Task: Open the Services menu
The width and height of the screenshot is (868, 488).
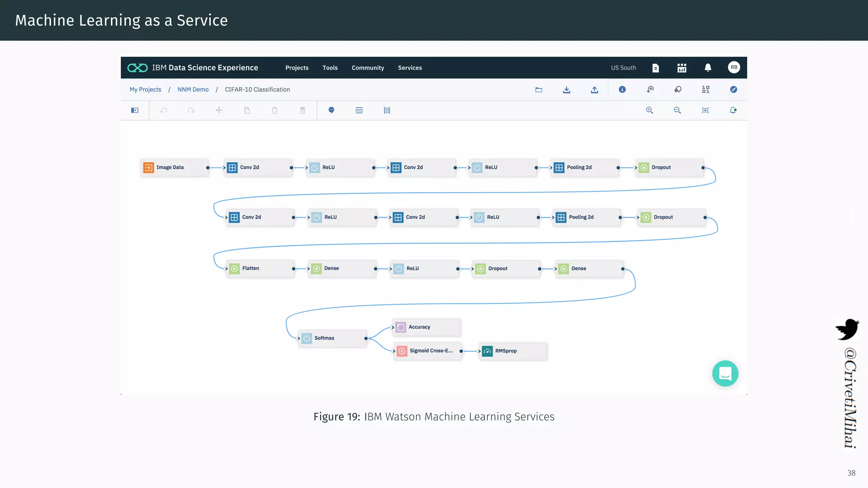Action: point(410,68)
